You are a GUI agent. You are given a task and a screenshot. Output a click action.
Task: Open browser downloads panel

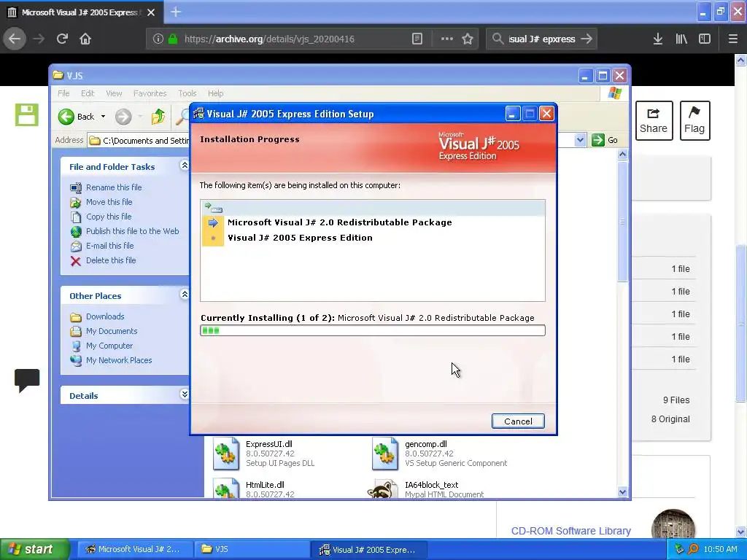coord(658,39)
